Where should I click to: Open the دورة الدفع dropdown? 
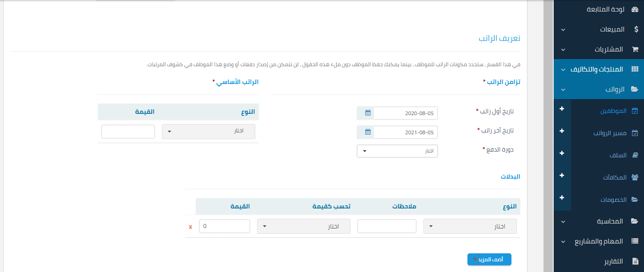click(397, 151)
